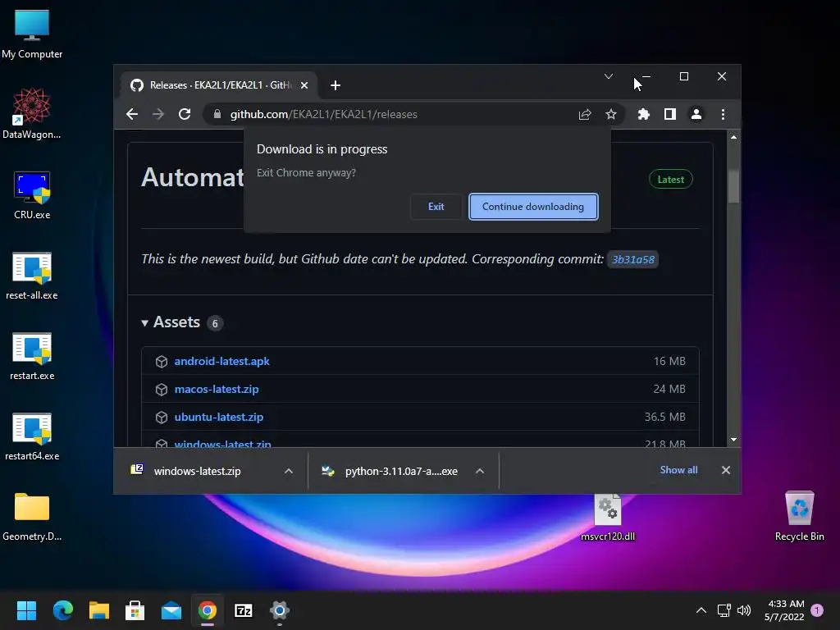Show hidden system tray icons
The image size is (840, 630).
(701, 610)
